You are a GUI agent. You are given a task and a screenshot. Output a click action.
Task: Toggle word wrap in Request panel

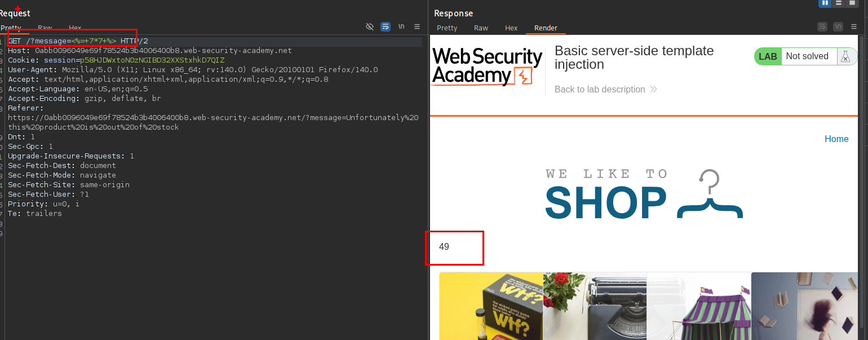point(386,27)
